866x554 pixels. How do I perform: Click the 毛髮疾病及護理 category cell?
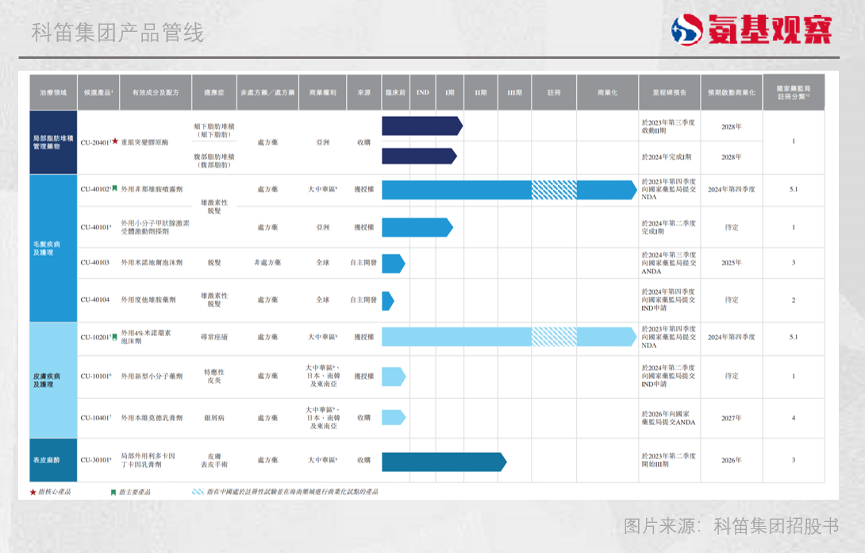pos(53,248)
